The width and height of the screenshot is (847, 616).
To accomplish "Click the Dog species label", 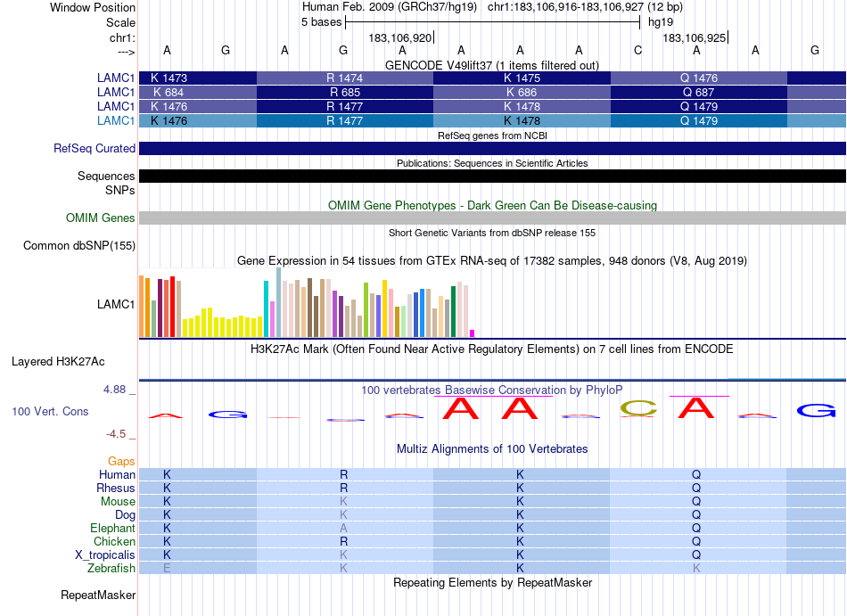I will 125,515.
